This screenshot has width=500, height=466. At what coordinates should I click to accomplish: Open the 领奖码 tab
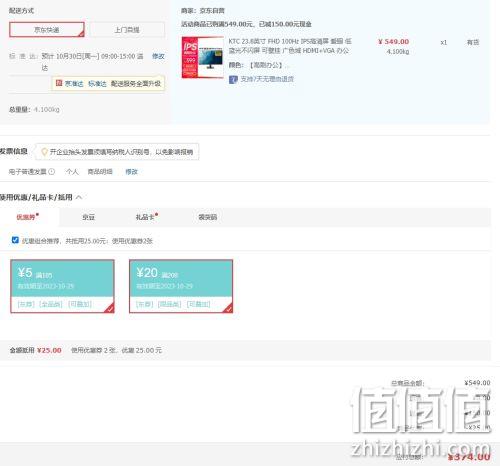208,217
